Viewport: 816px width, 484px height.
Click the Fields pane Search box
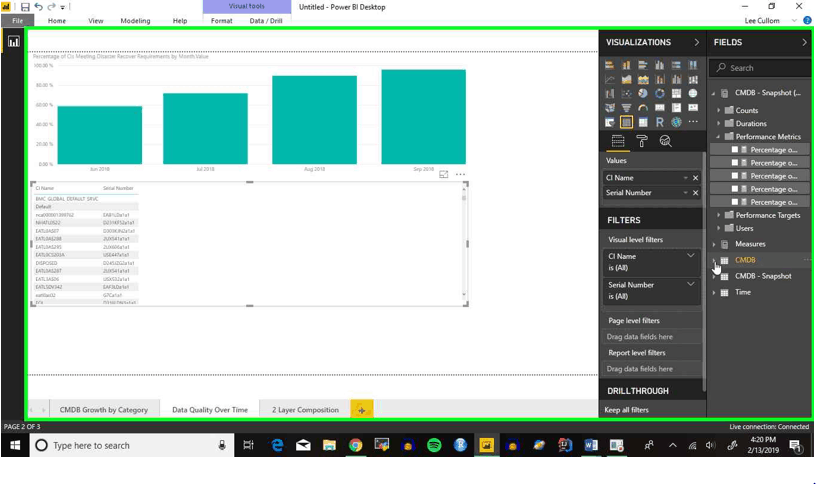tap(760, 68)
